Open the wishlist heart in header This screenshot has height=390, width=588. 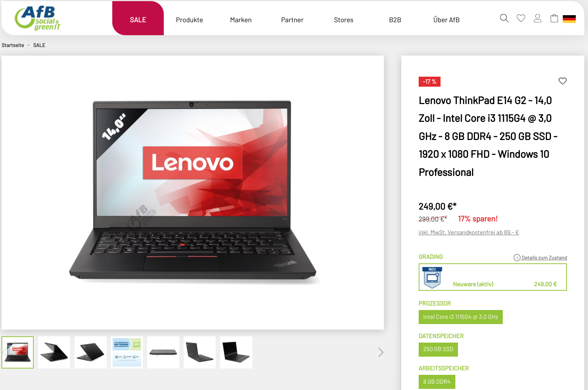(x=521, y=18)
